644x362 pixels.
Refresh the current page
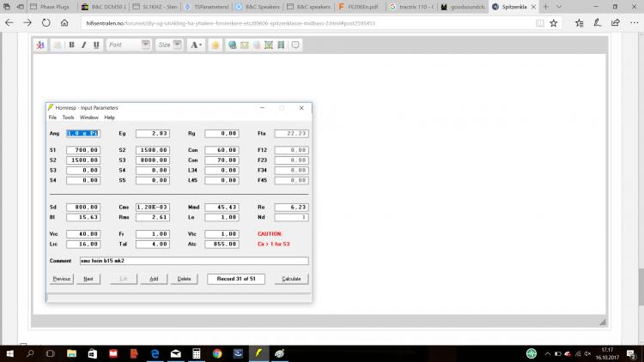tap(46, 23)
